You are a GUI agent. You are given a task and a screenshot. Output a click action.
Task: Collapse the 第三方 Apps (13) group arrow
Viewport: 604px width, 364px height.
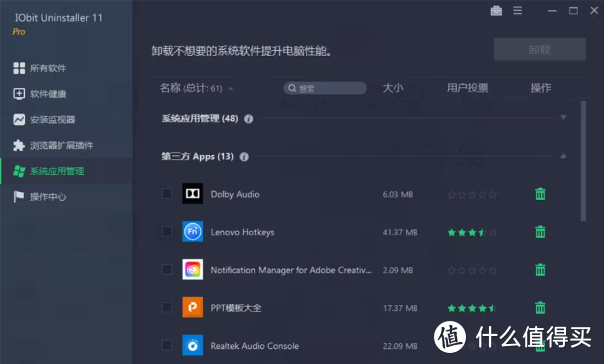[x=563, y=156]
